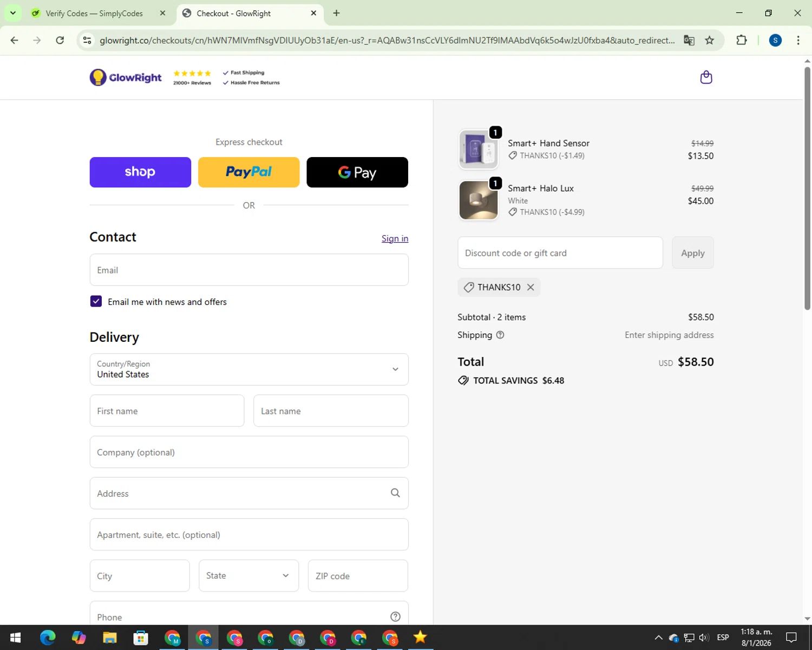
Task: Open the shopping bag cart icon
Action: [x=706, y=77]
